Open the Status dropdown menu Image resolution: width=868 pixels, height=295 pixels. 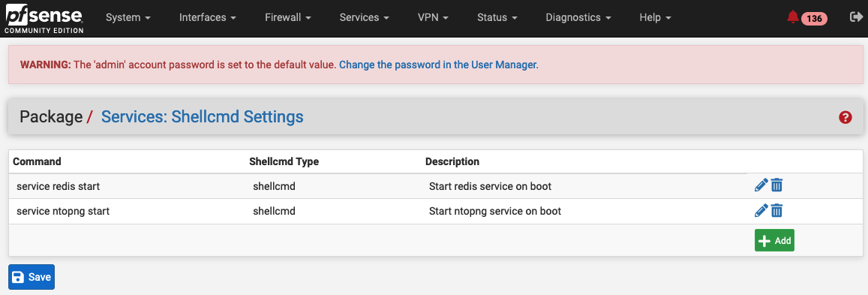pyautogui.click(x=497, y=18)
